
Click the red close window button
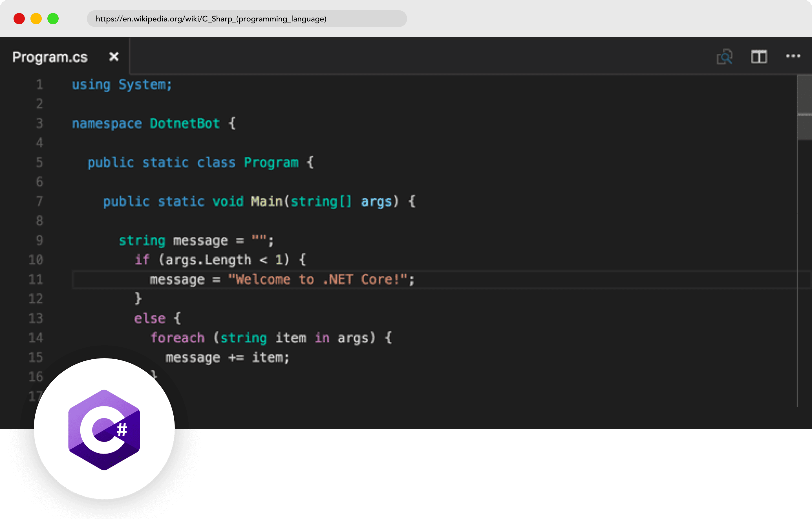[x=19, y=19]
